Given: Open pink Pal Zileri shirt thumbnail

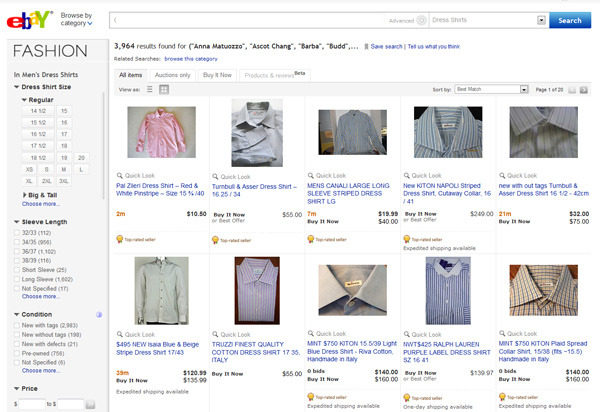Looking at the screenshot, I should (161, 132).
